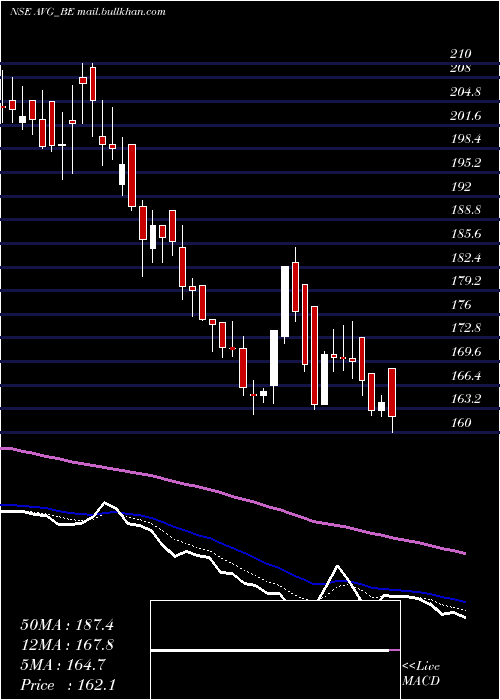
Task: Click the Price : 162.1 readout
Action: [68, 685]
